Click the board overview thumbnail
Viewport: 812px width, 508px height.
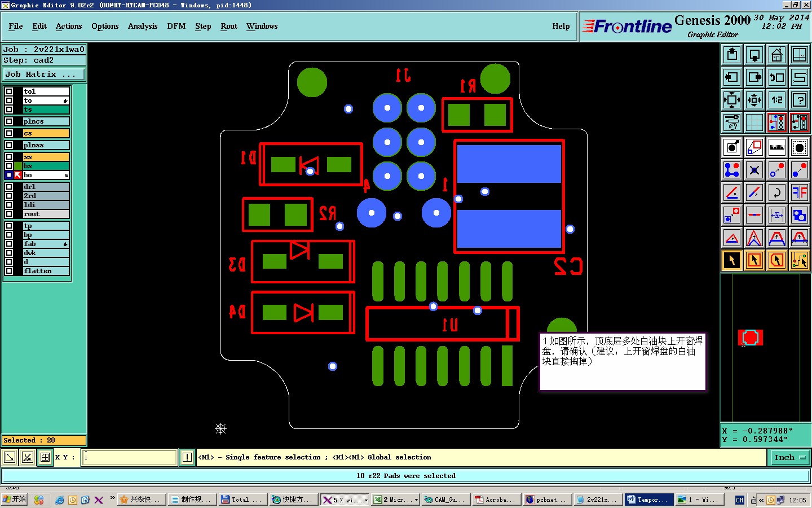751,338
